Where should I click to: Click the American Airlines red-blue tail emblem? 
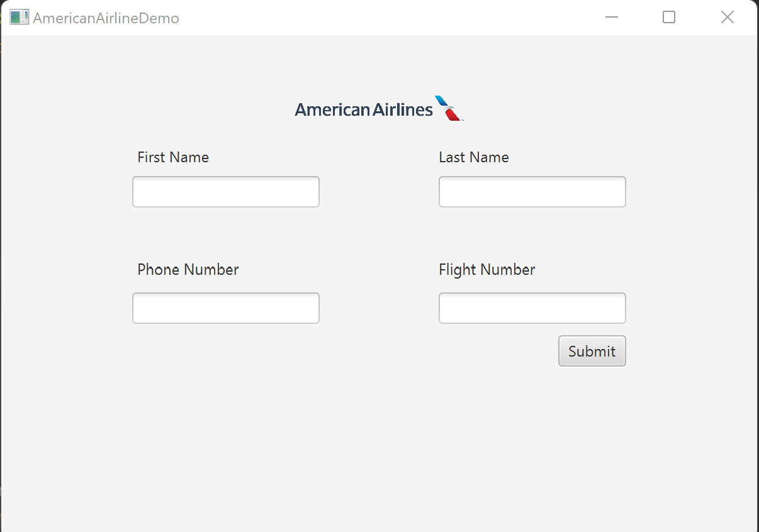click(x=449, y=109)
